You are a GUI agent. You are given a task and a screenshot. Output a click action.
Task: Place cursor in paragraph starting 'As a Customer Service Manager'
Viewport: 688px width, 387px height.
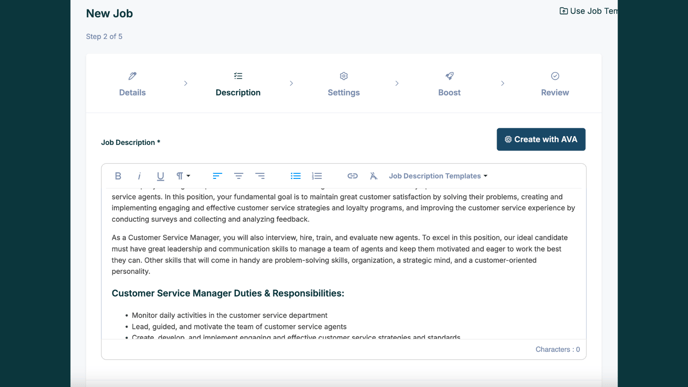pos(340,254)
